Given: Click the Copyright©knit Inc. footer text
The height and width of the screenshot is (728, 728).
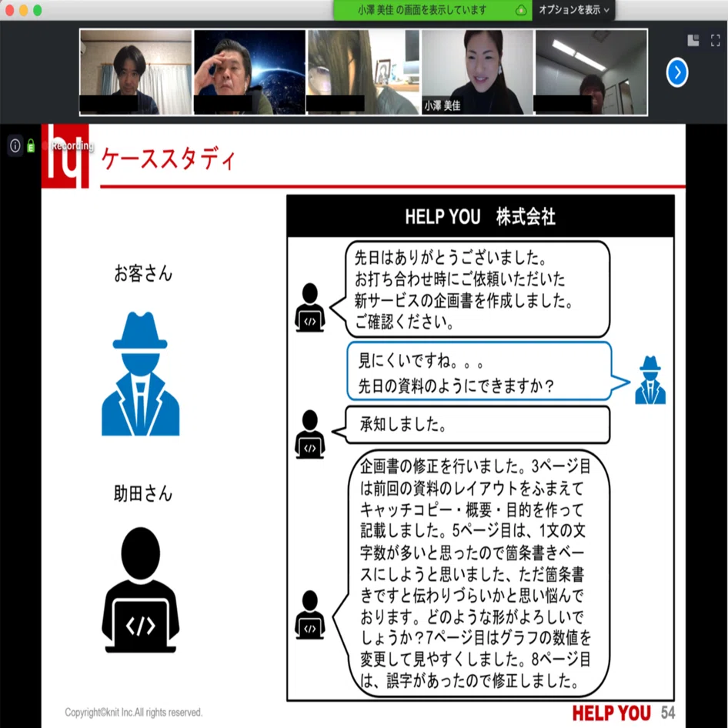Looking at the screenshot, I should (134, 712).
